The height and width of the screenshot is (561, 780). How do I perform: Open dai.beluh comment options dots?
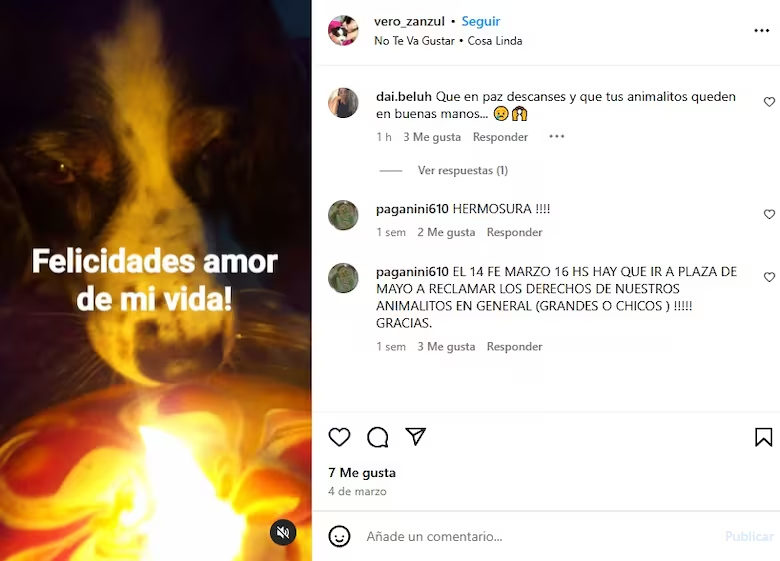[x=557, y=136]
